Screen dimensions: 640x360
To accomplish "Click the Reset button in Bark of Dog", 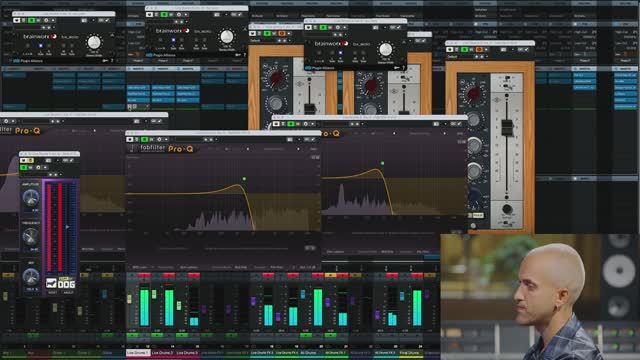I will (52, 293).
